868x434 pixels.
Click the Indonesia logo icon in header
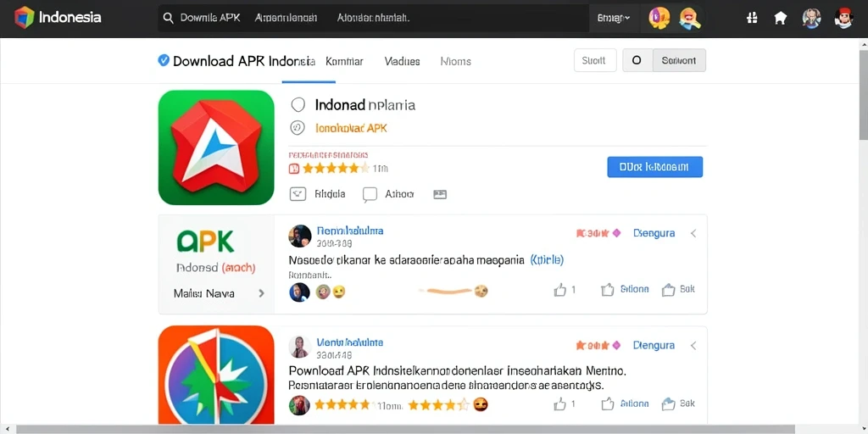click(x=24, y=17)
